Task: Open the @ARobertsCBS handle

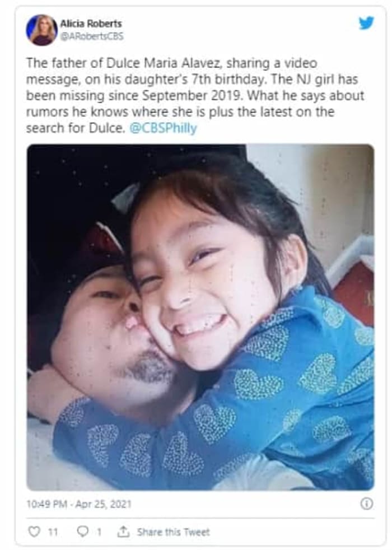Action: coord(92,36)
